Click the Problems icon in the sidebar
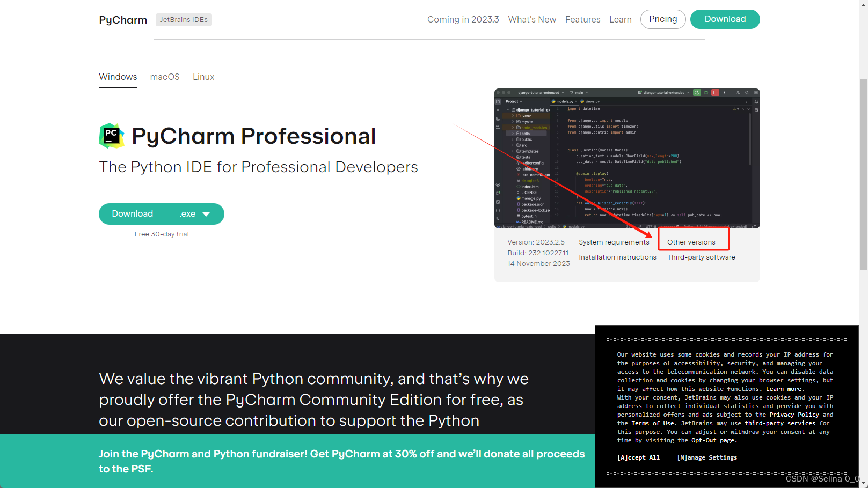This screenshot has width=868, height=488. pos(498,210)
